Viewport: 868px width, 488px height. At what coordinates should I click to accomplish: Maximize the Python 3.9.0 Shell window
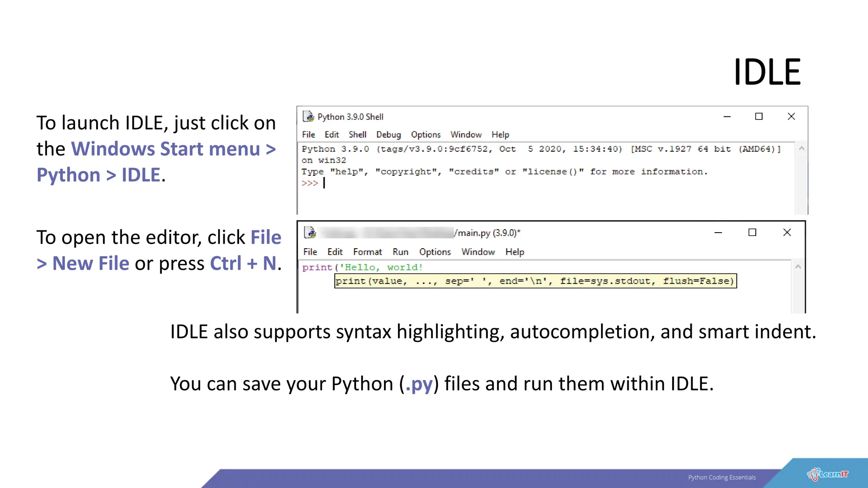tap(759, 116)
